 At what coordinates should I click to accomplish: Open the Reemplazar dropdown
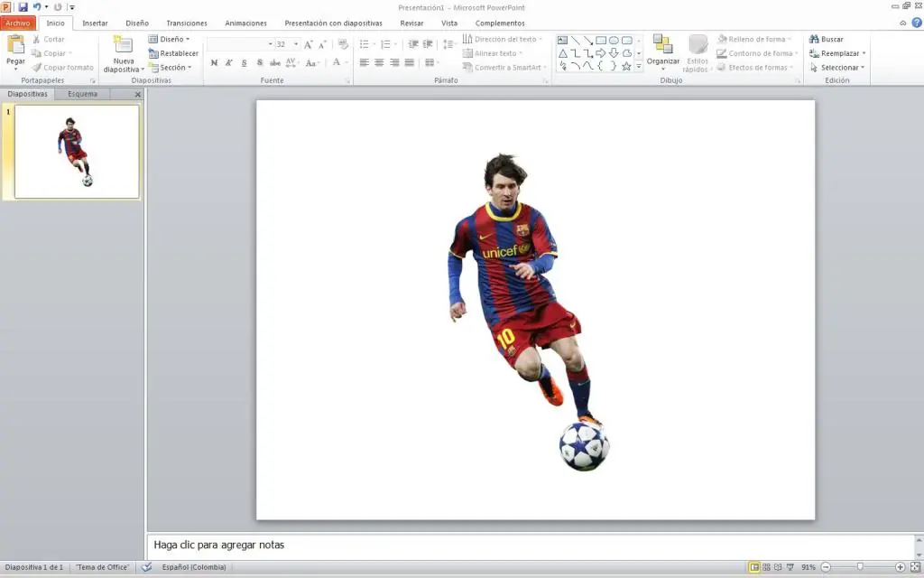[837, 53]
